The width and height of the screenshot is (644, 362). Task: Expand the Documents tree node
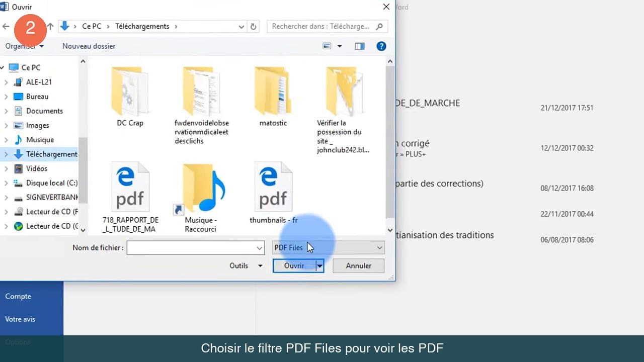(6, 111)
